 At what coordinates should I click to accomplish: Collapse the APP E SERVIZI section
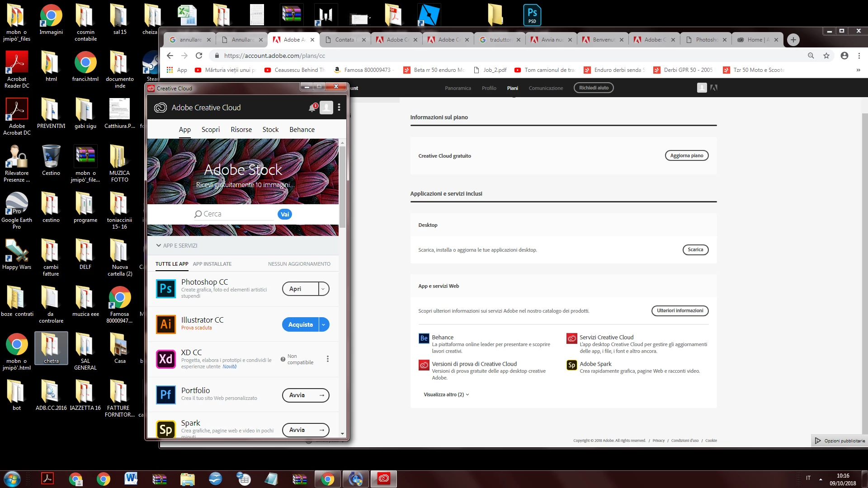tap(159, 245)
